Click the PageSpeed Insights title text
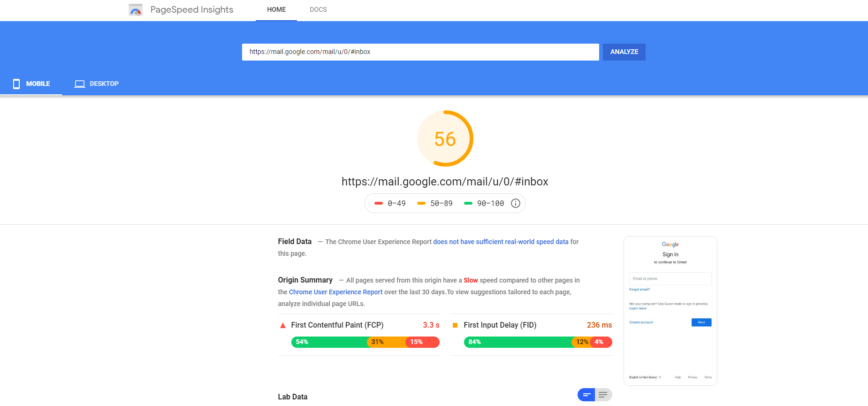868x406 pixels. click(x=191, y=10)
